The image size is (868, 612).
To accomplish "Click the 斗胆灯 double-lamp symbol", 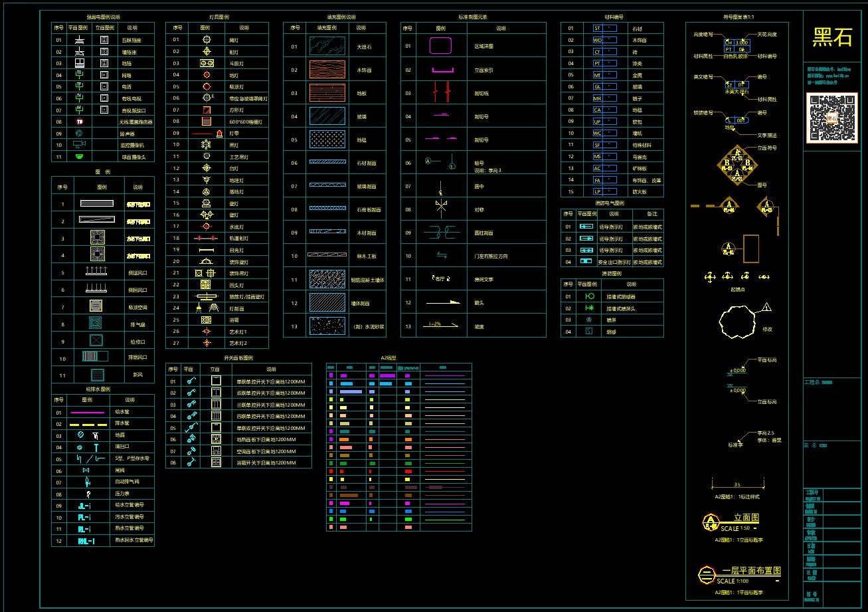I will pos(207,63).
